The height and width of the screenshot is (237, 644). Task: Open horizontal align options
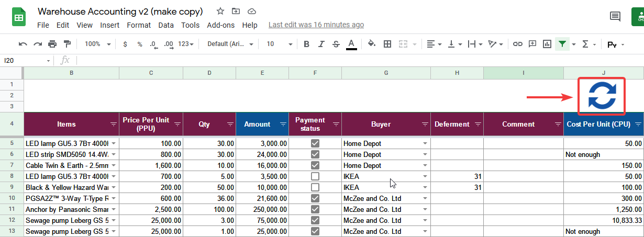click(x=434, y=44)
